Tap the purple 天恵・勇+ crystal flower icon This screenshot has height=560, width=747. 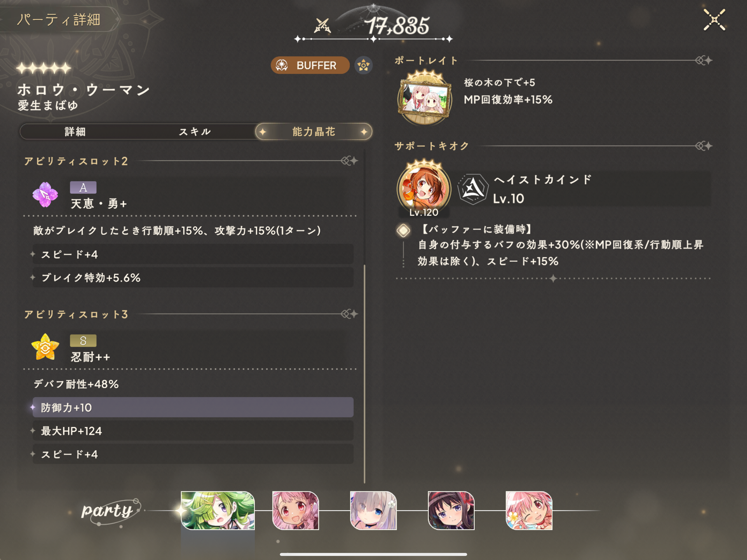click(45, 195)
